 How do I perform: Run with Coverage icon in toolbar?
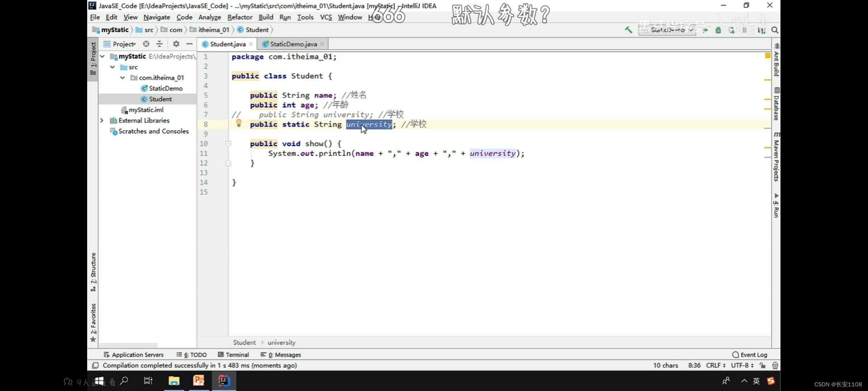732,30
